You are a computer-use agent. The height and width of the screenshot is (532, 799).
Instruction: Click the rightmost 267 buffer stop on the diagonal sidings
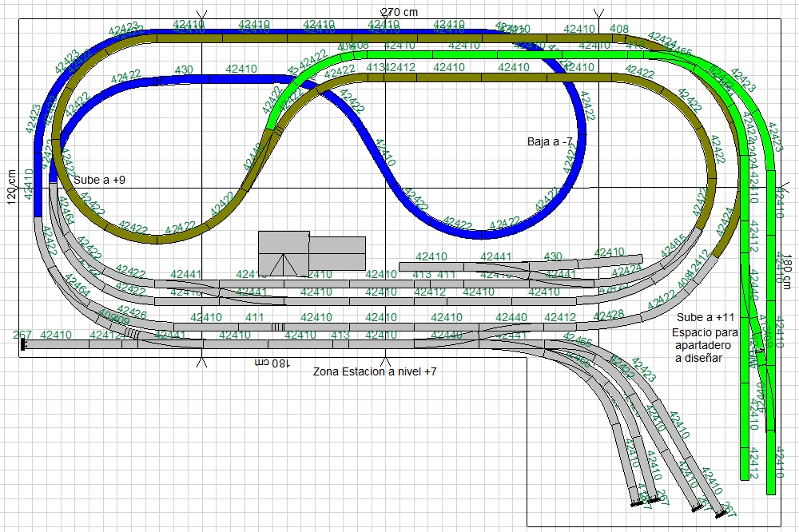[x=721, y=514]
